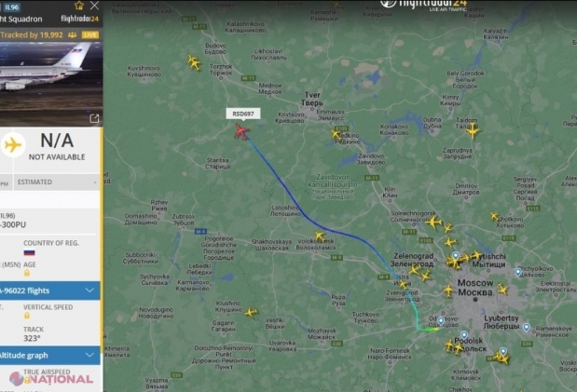Click the IL96 aircraft type tag
The height and width of the screenshot is (392, 577).
pos(12,7)
